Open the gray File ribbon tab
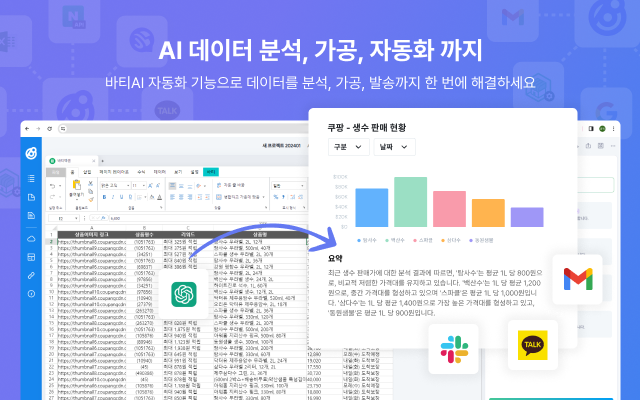The image size is (640, 400). point(56,172)
